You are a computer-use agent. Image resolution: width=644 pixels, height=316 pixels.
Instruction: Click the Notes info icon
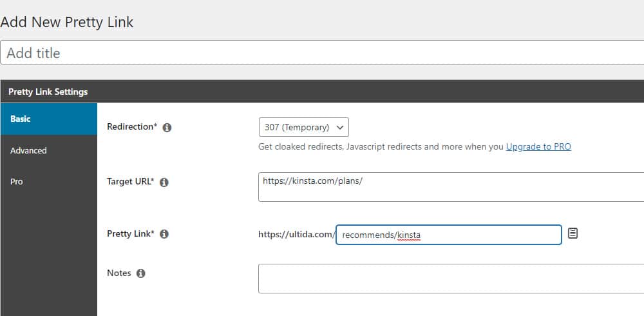point(141,273)
